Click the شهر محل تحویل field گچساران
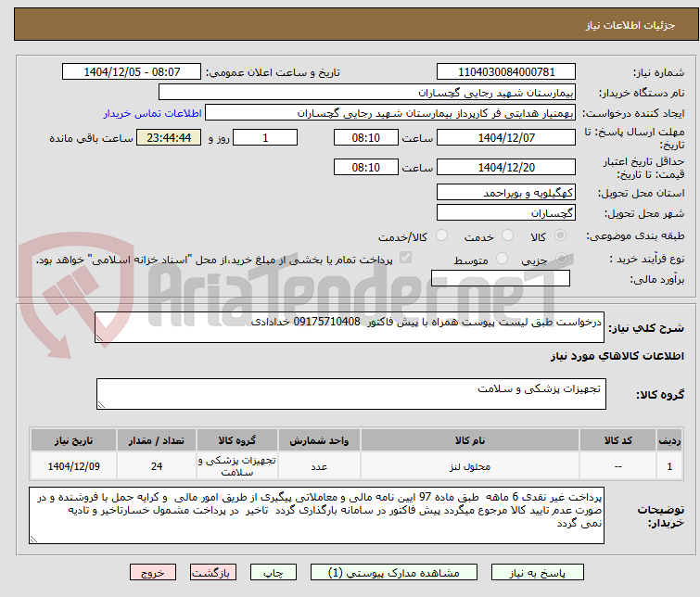 [x=506, y=212]
